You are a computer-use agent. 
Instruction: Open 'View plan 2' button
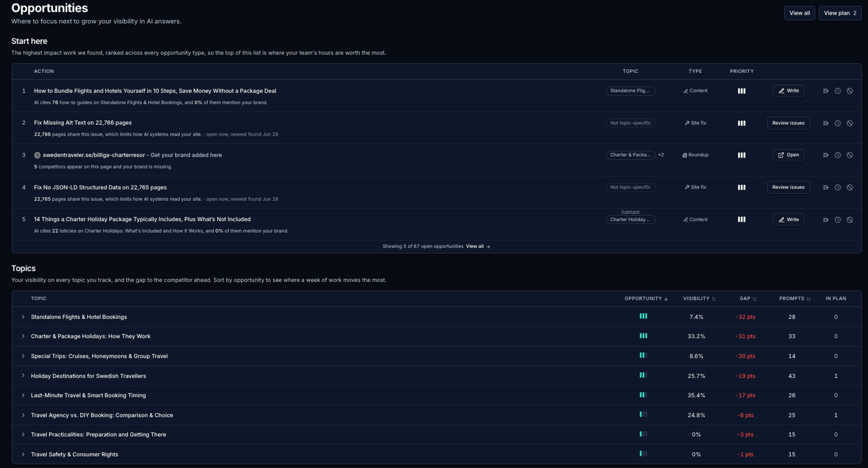coord(840,13)
